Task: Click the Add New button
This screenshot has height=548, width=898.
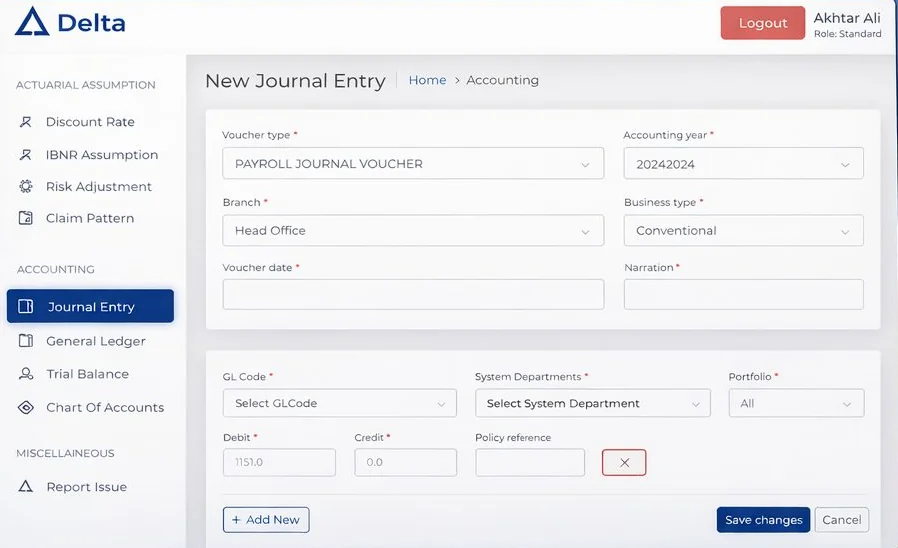Action: point(266,520)
